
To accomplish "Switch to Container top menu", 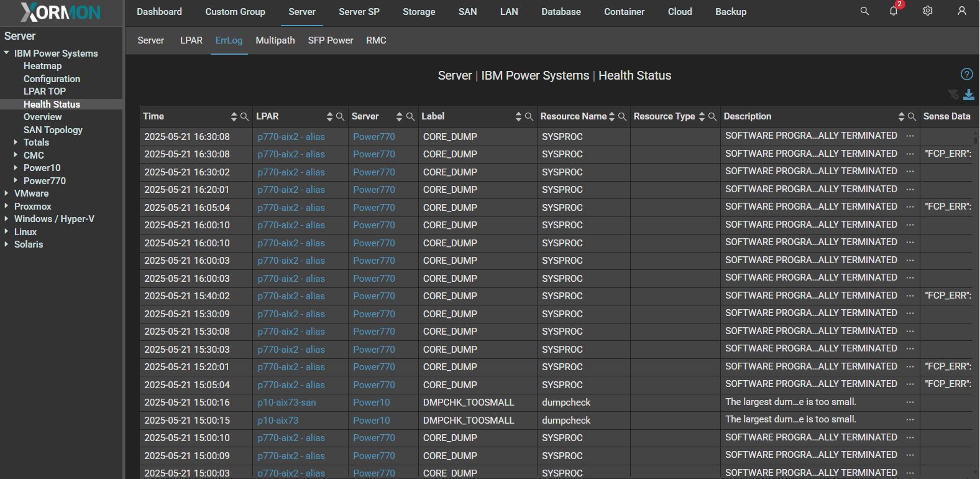I will pyautogui.click(x=624, y=12).
